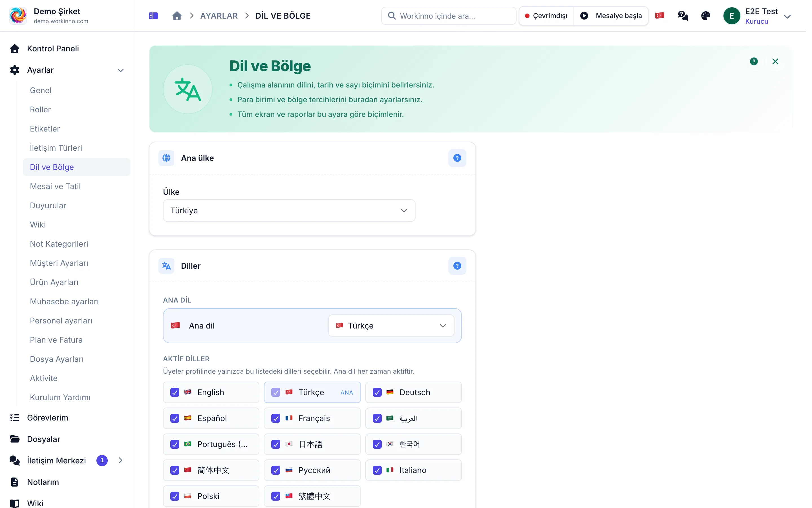Uncheck the Português language checkbox
The height and width of the screenshot is (508, 812).
coord(175,444)
